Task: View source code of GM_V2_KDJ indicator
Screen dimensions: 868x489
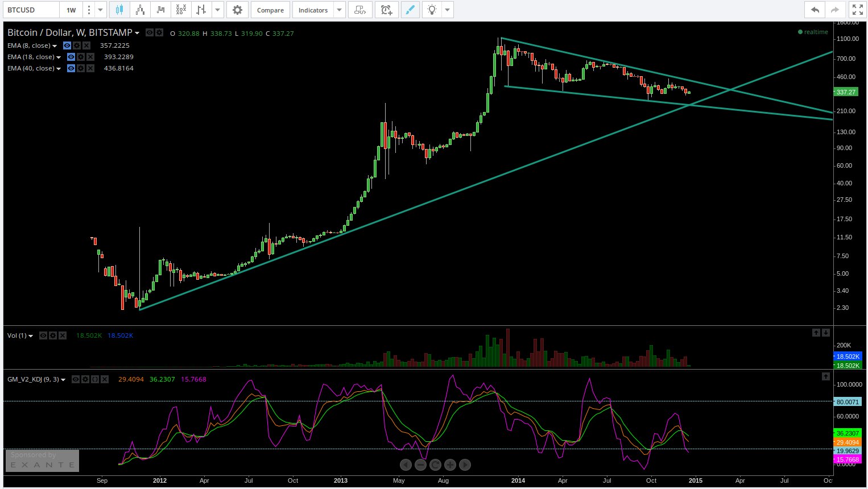Action: click(x=95, y=379)
